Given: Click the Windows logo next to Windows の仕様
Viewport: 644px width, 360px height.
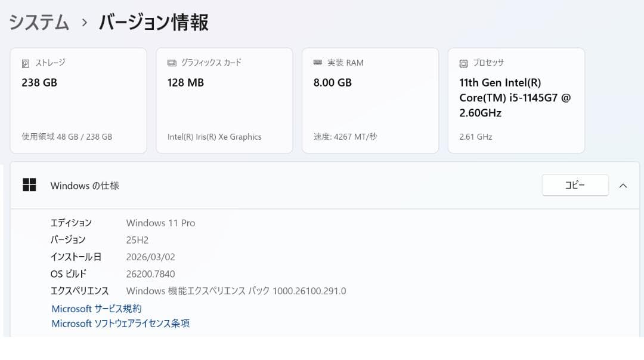Looking at the screenshot, I should [29, 185].
